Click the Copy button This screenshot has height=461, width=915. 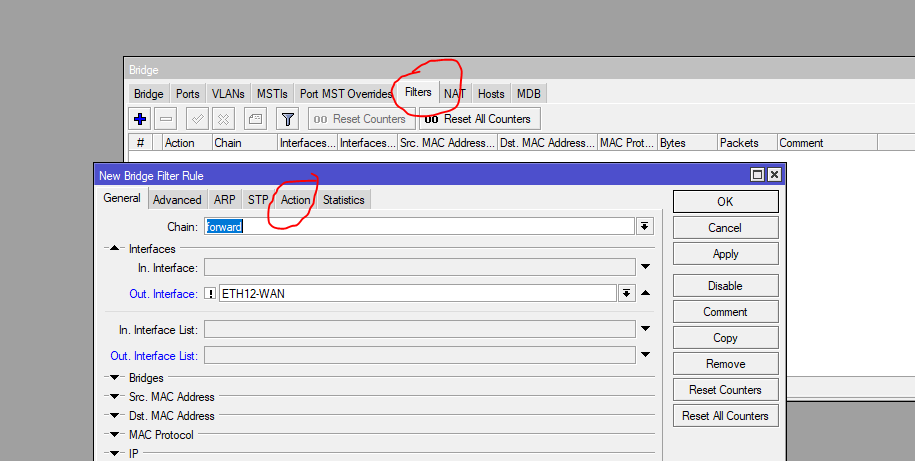[725, 338]
